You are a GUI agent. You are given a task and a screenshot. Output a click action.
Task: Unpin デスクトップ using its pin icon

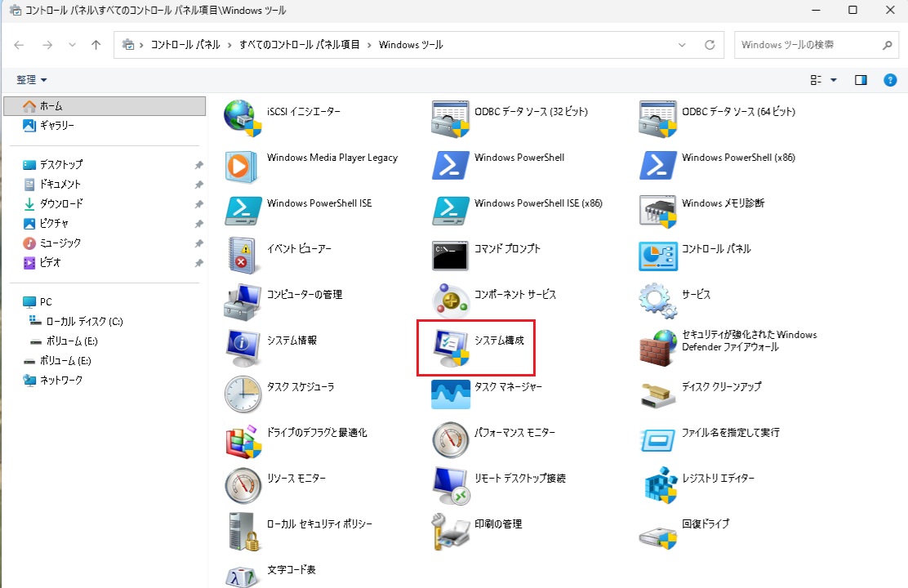point(198,165)
